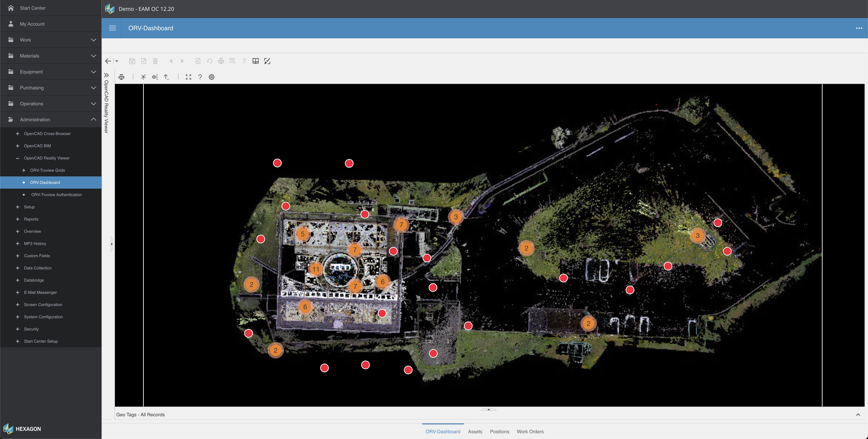Screen dimensions: 868x439
Task: Collapse the Geo Tags panel chevron
Action: [x=858, y=414]
